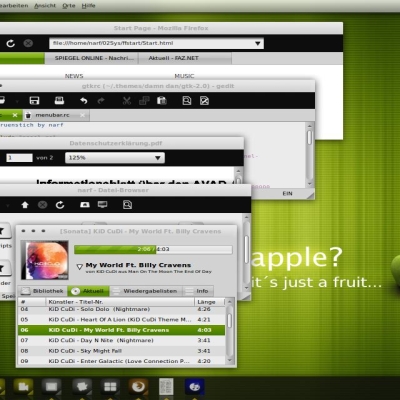This screenshot has width=400, height=400.
Task: Open the grey screen dock icon
Action: pos(51,386)
